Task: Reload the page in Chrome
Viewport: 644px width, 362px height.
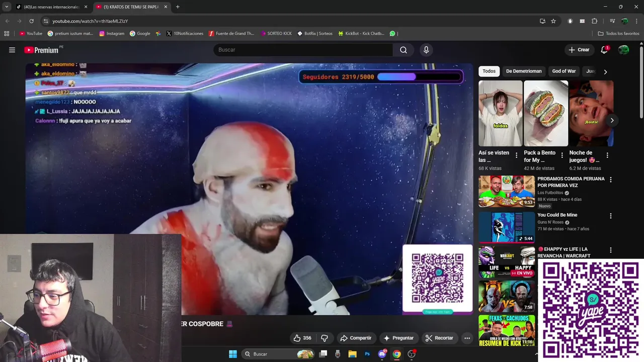Action: (31, 21)
